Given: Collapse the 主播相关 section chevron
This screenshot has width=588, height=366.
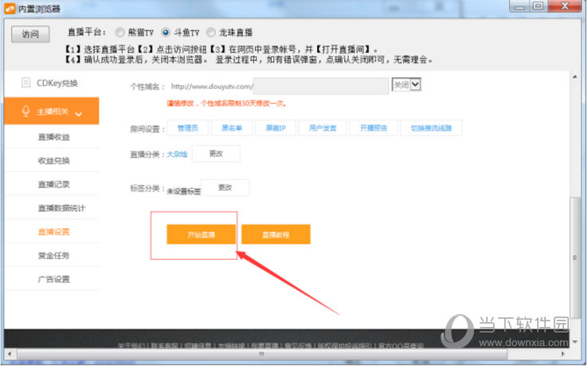Looking at the screenshot, I should pos(78,113).
